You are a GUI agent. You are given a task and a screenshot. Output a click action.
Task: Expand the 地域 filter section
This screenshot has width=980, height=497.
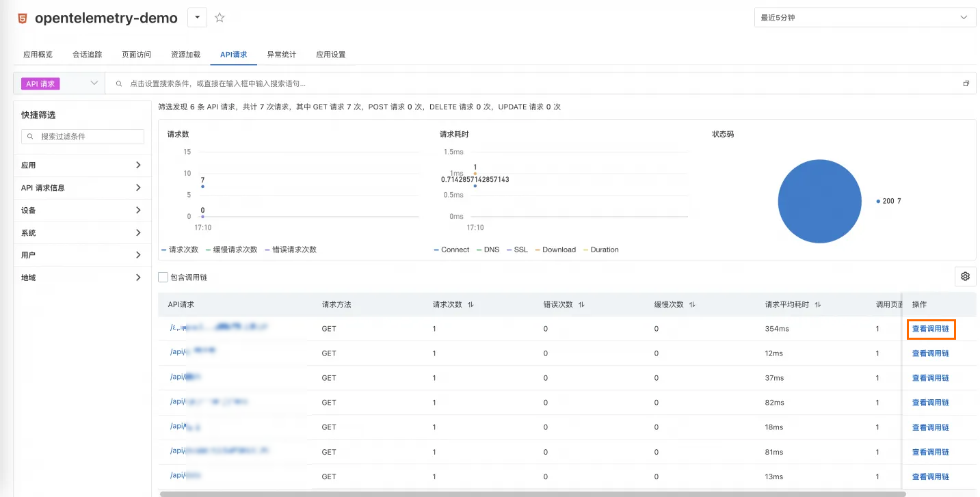(82, 277)
